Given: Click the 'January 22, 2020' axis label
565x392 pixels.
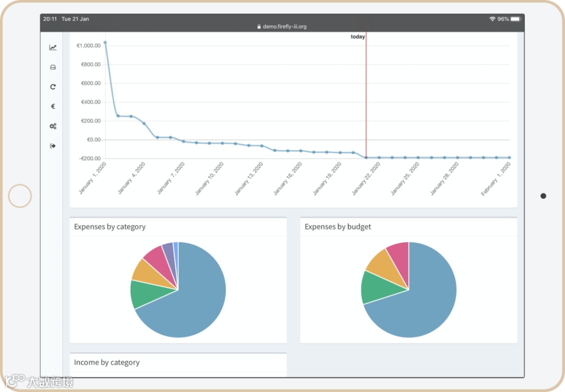Looking at the screenshot, I should click(366, 179).
